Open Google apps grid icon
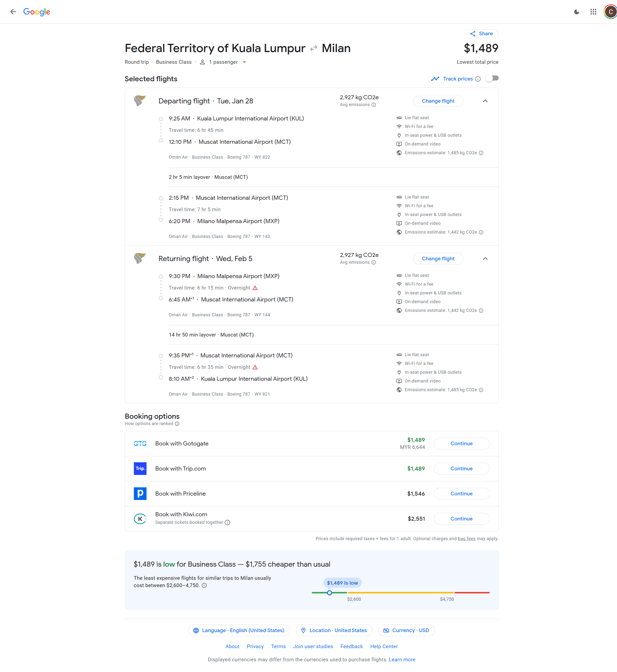 [x=593, y=12]
